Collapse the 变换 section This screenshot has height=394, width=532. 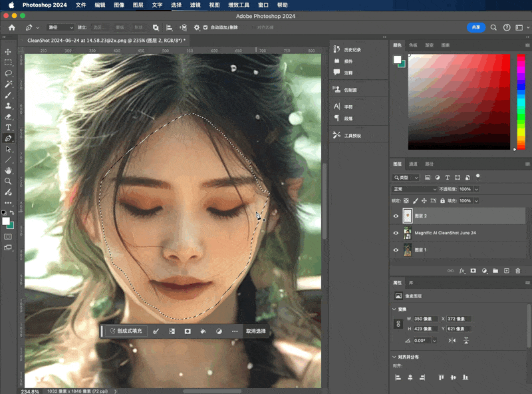[394, 309]
